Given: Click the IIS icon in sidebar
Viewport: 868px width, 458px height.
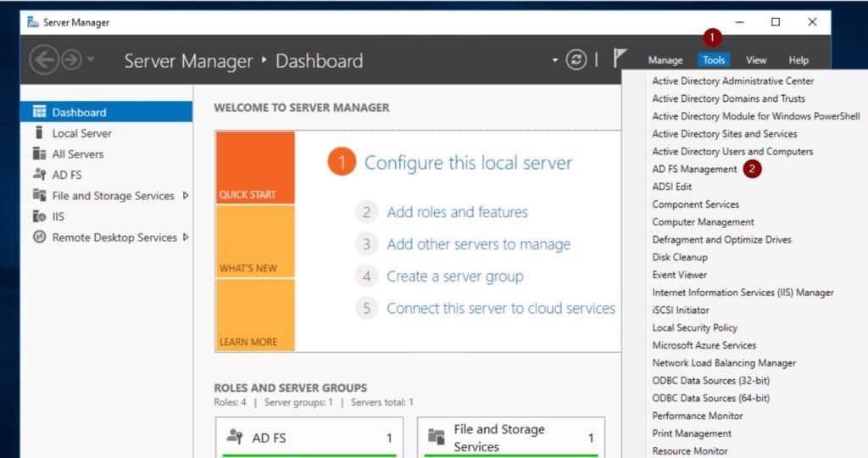Looking at the screenshot, I should (39, 216).
